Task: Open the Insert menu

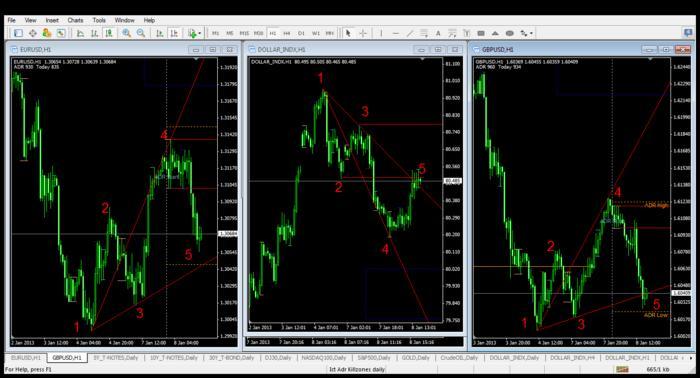Action: [x=52, y=20]
